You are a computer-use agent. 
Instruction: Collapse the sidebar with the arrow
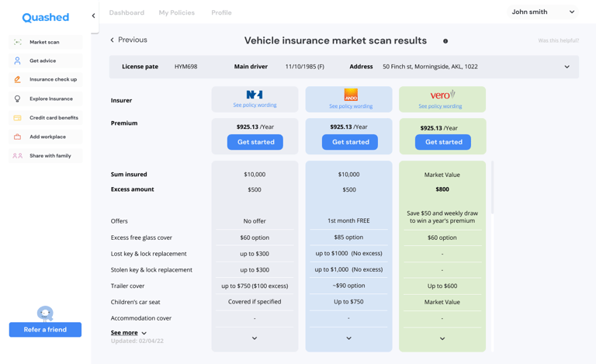click(x=94, y=16)
